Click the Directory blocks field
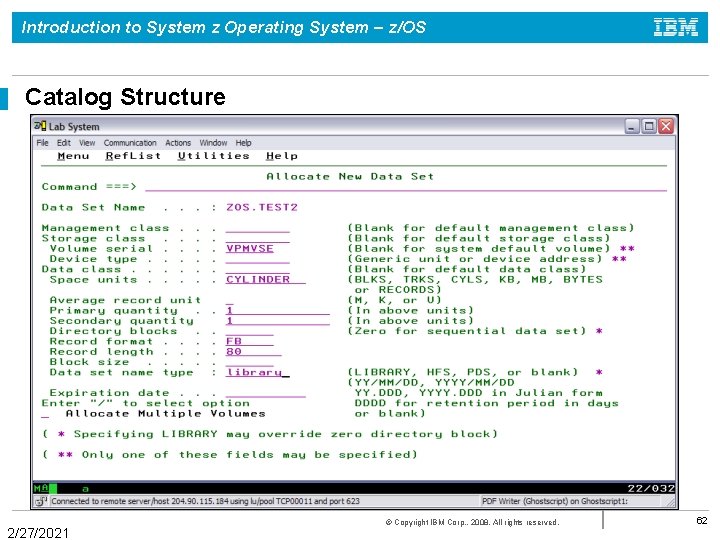720x540 pixels. coord(249,331)
